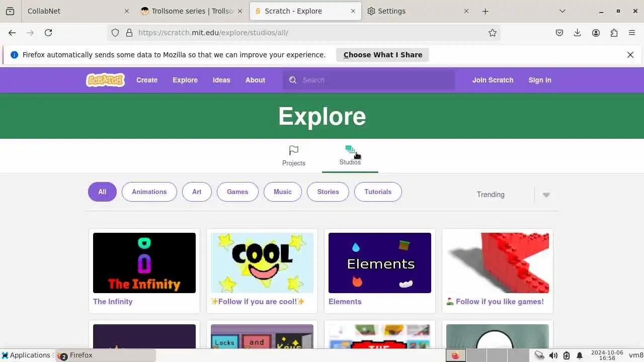Close the Settings tab
644x362 pixels.
[x=466, y=11]
